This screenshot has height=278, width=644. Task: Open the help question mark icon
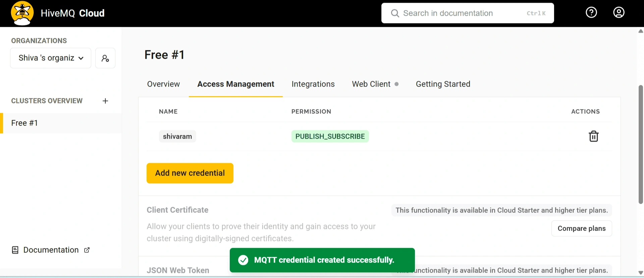tap(591, 12)
